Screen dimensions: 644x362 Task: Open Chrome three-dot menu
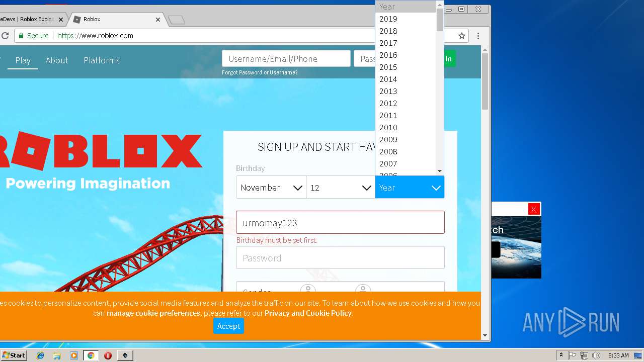[478, 36]
